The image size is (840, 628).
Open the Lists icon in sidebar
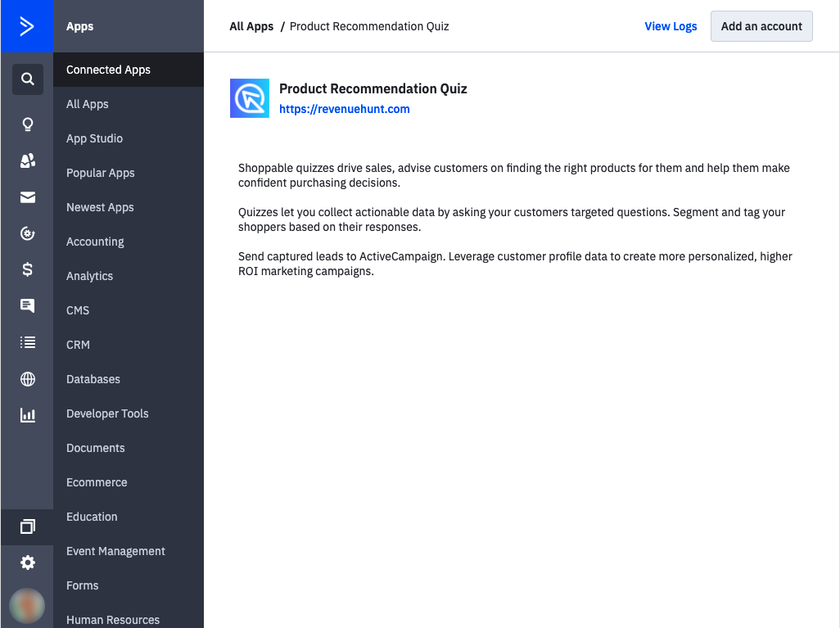tap(27, 342)
